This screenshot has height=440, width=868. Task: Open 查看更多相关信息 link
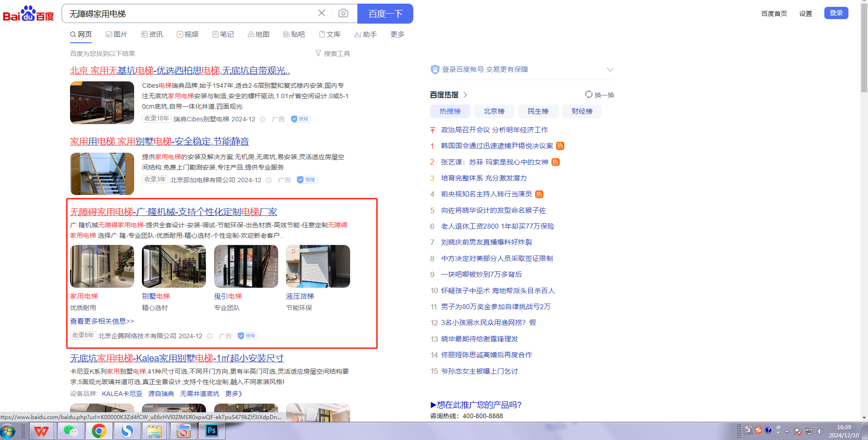click(102, 321)
